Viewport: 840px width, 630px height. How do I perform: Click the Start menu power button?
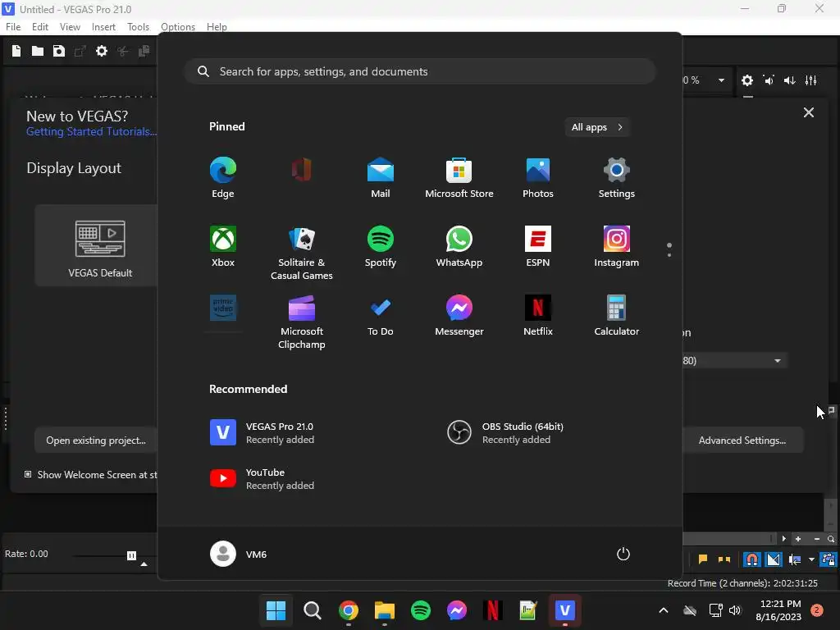point(623,554)
